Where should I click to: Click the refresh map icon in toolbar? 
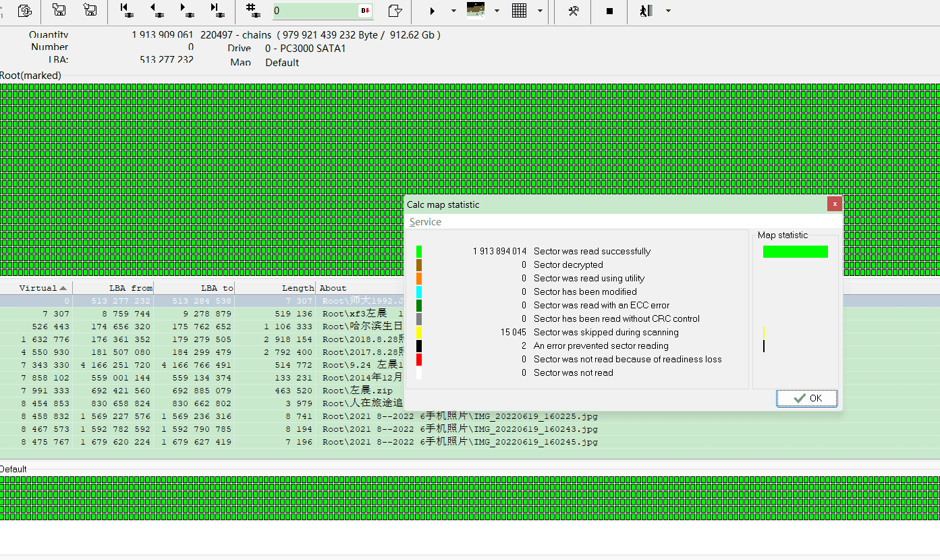[x=25, y=10]
